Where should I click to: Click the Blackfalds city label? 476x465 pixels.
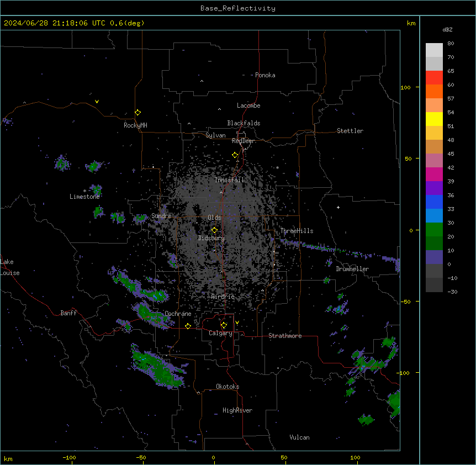(x=244, y=123)
